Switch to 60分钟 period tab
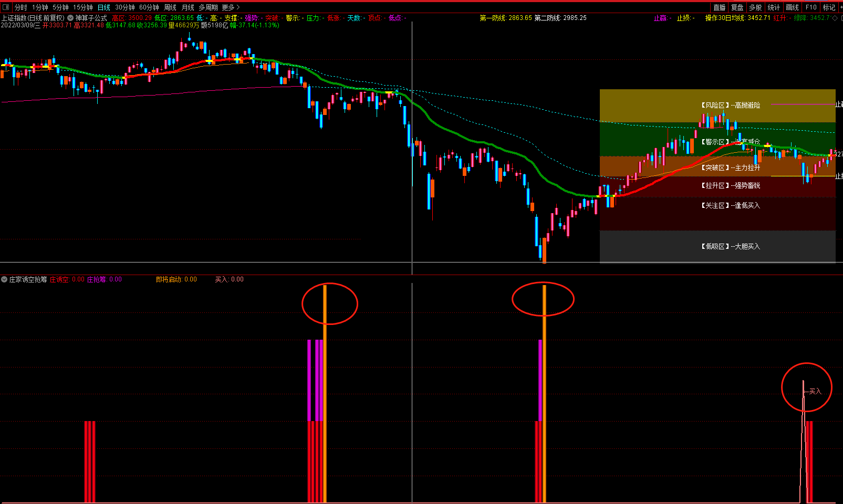 [149, 7]
